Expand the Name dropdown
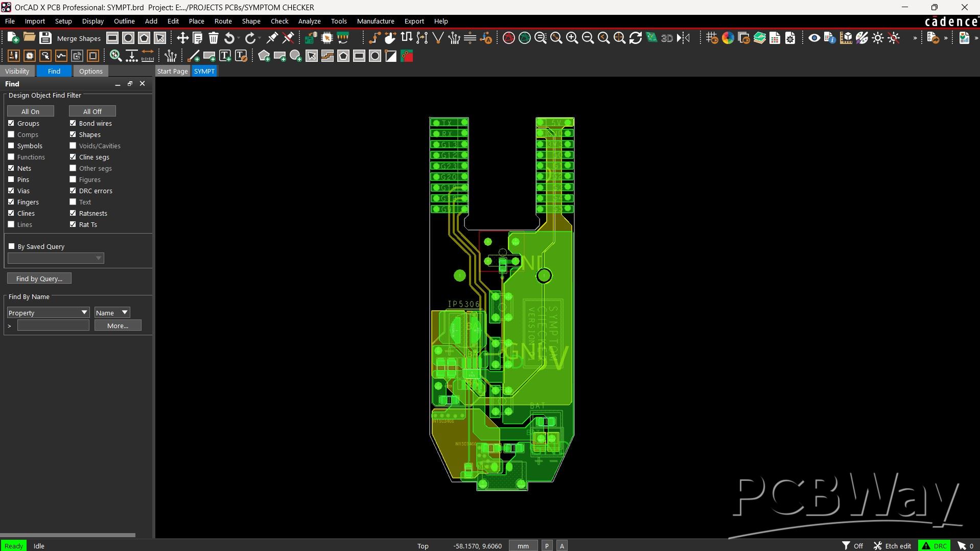Screen dimensions: 980x551 (112, 312)
